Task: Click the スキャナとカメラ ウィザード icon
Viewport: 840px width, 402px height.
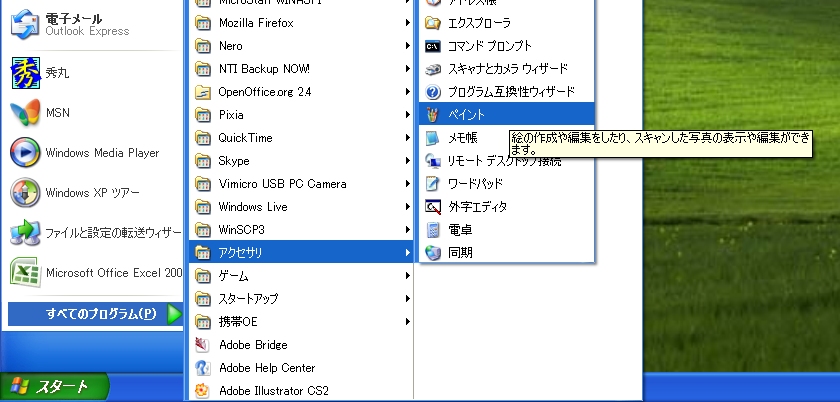Action: click(433, 69)
